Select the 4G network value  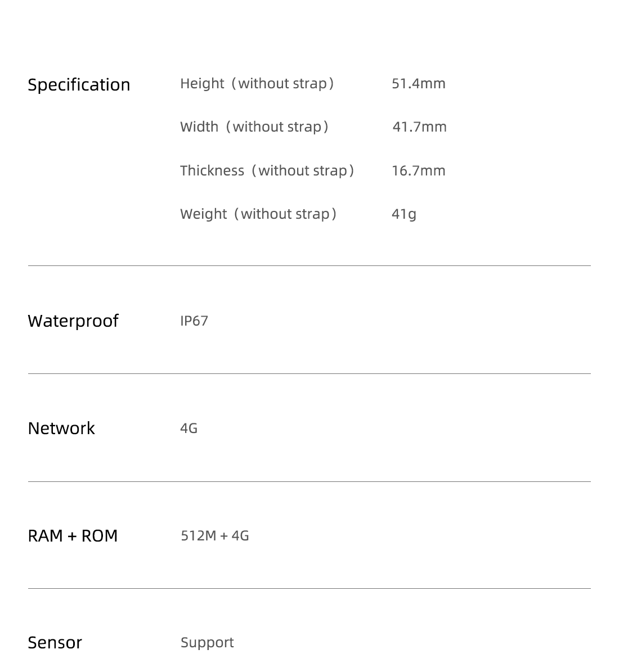click(x=189, y=428)
